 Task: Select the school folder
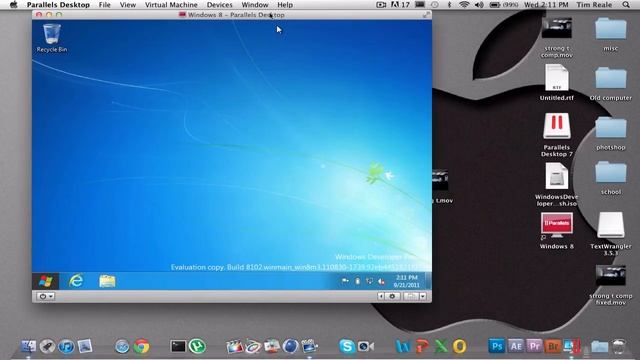pos(611,178)
